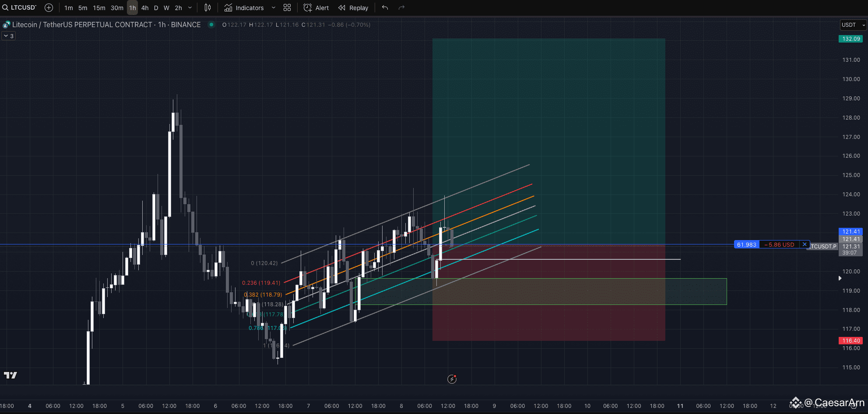Close the 61.983 position line

805,244
